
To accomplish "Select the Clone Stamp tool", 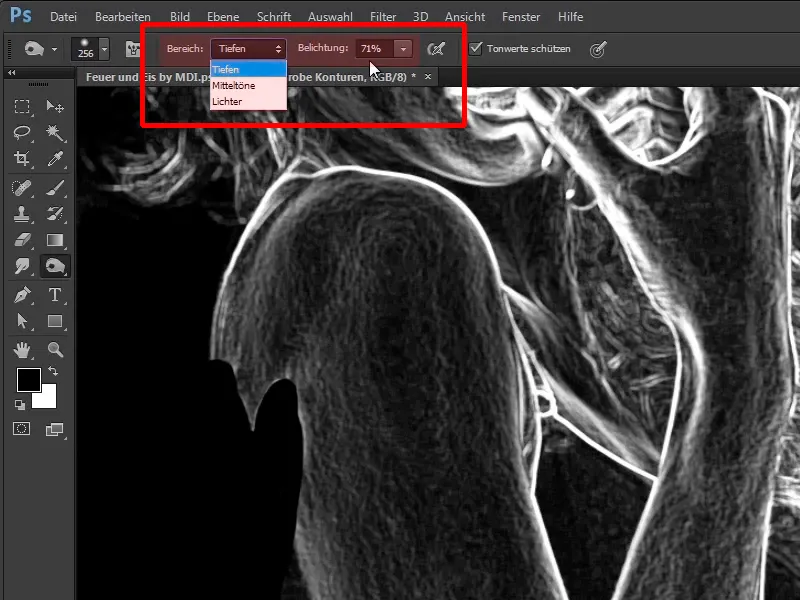I will click(21, 214).
